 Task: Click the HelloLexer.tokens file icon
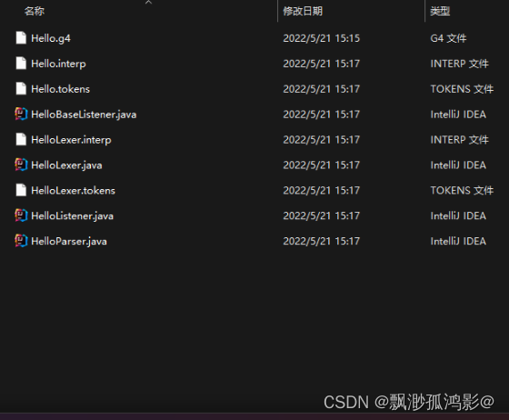tap(21, 190)
